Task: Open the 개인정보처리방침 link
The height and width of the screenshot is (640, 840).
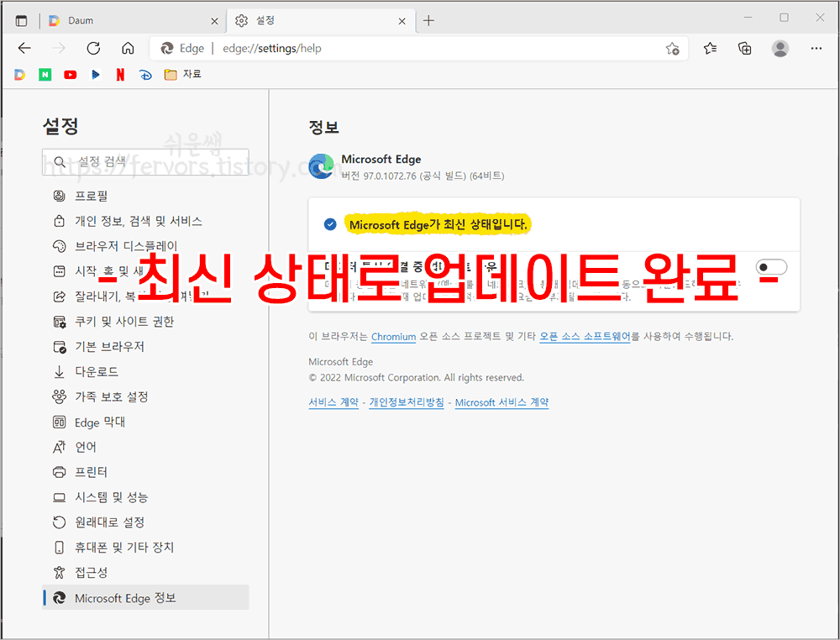Action: click(407, 402)
